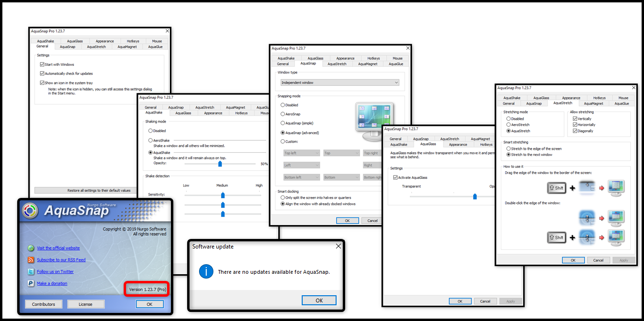Click OK in the Software update dialog

[x=319, y=300]
